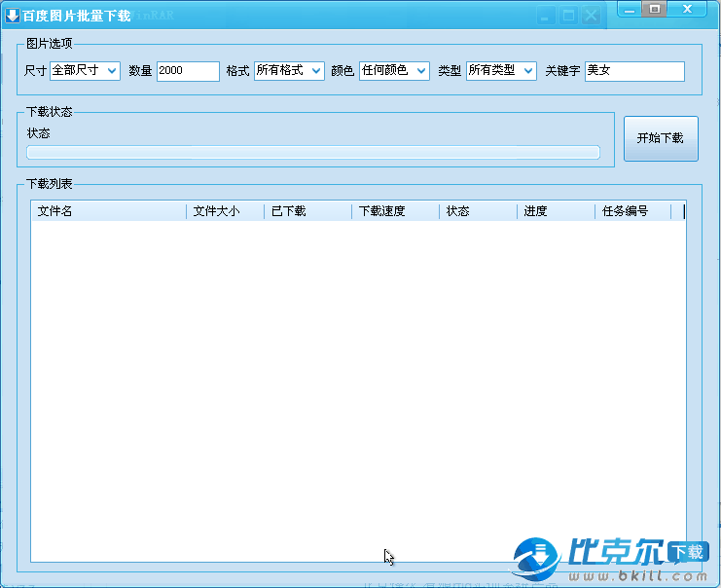721x588 pixels.
Task: Open the 颜色 color dropdown
Action: pos(394,71)
